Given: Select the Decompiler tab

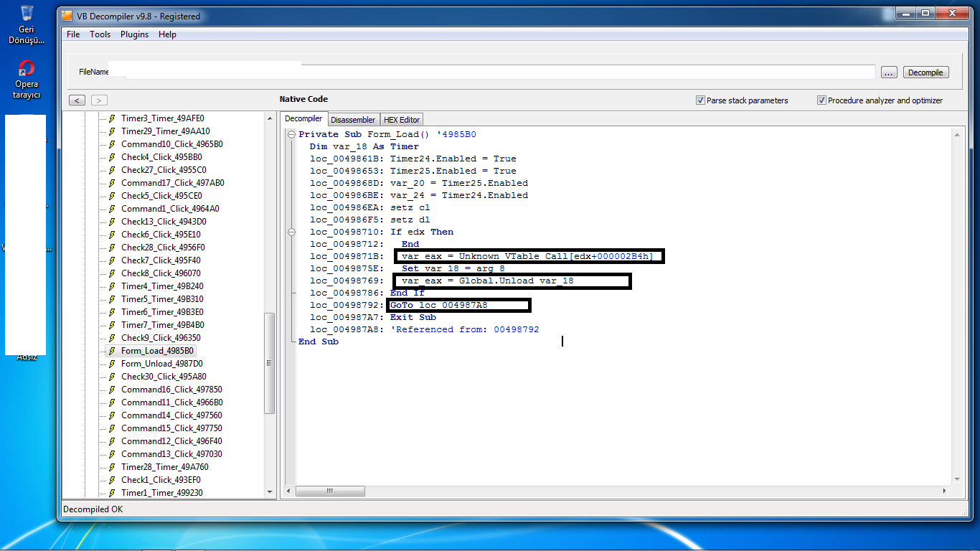Looking at the screenshot, I should pos(303,118).
